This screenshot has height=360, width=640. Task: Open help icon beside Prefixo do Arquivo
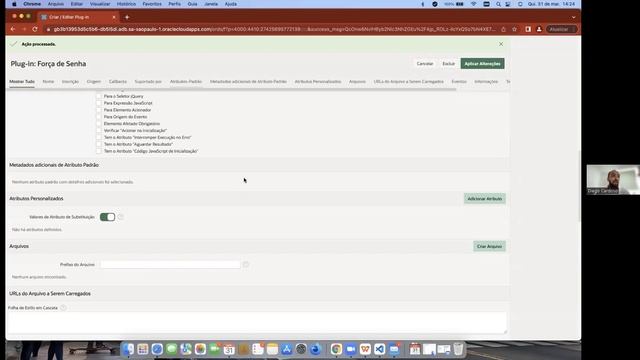coord(246,264)
